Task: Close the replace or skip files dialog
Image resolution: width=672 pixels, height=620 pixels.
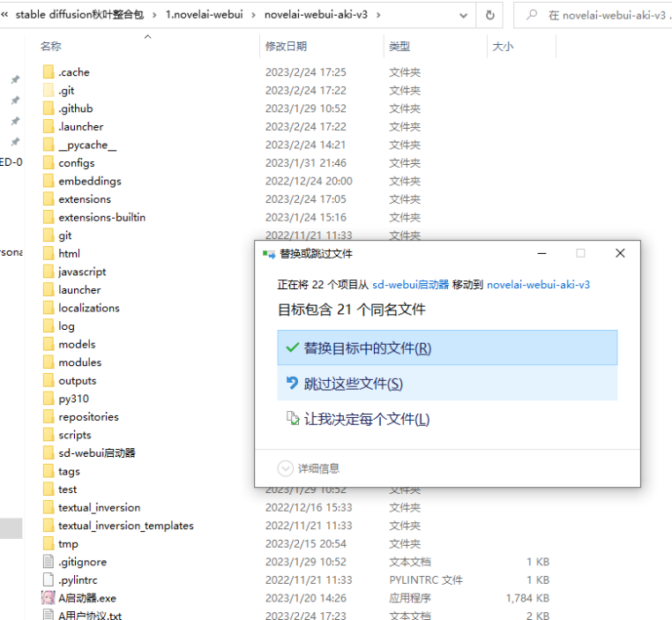Action: (620, 253)
